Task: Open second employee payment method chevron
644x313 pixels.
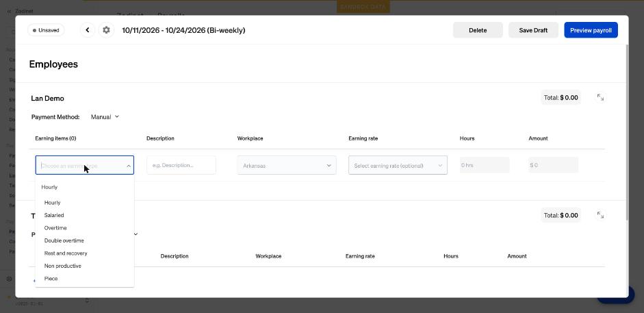Action: click(136, 234)
